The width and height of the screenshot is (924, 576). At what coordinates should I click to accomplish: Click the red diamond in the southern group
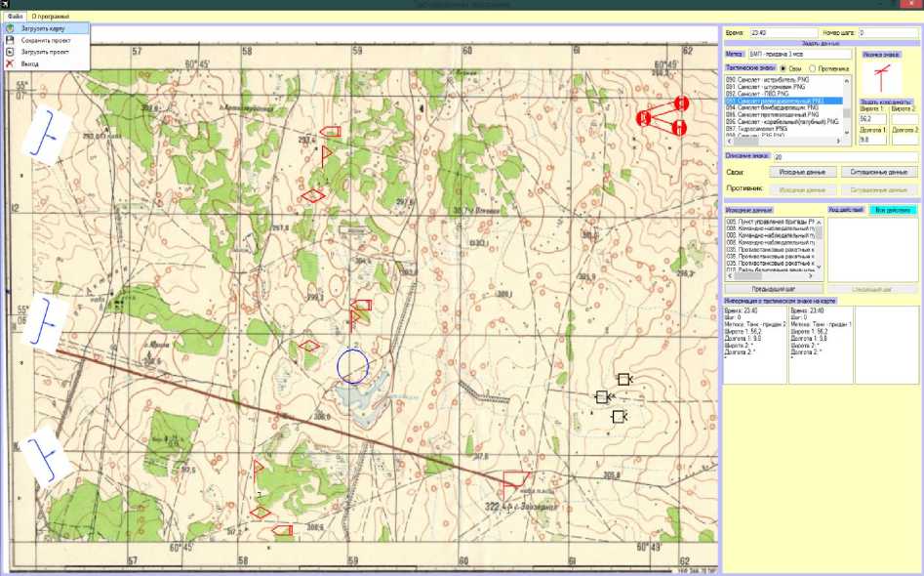point(261,513)
